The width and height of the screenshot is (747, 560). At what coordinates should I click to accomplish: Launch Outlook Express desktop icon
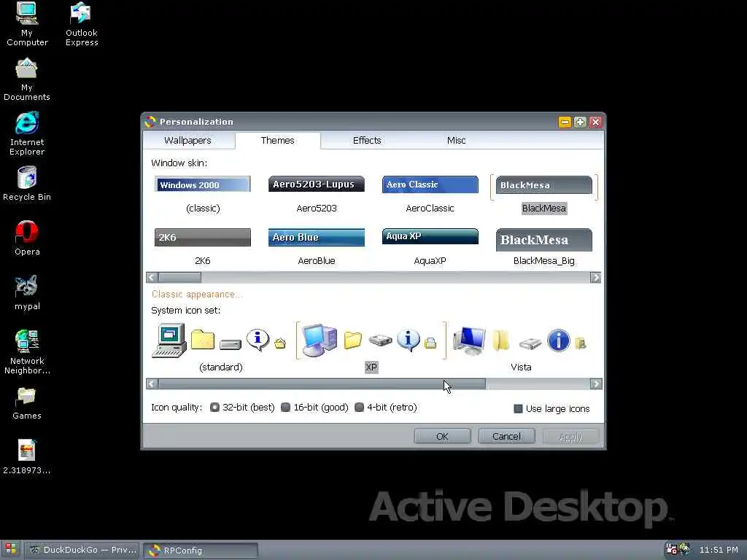(82, 24)
